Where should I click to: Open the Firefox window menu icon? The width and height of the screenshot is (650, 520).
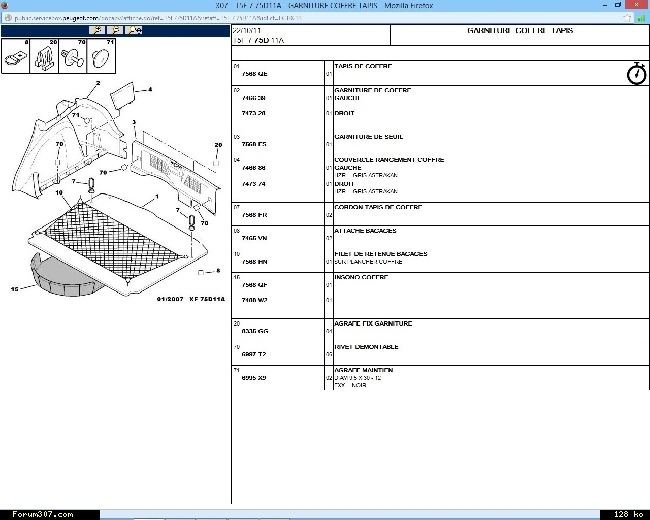(5, 5)
